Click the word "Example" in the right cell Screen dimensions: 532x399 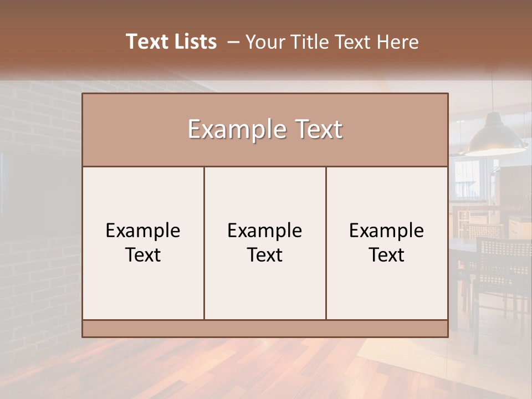(386, 231)
